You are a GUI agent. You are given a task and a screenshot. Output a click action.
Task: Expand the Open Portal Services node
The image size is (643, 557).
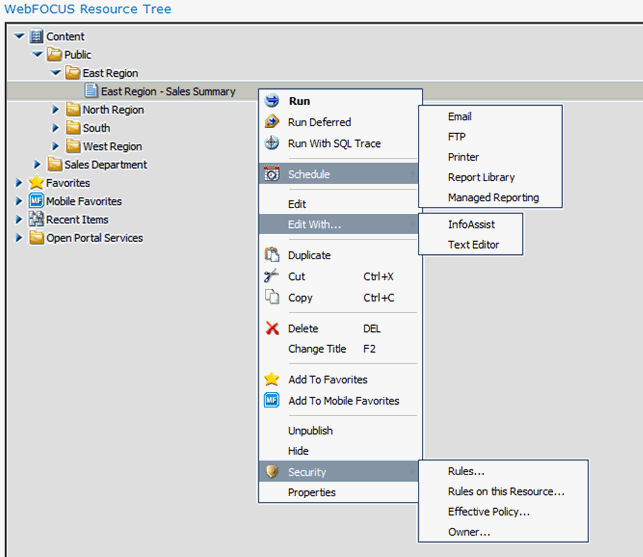(19, 237)
